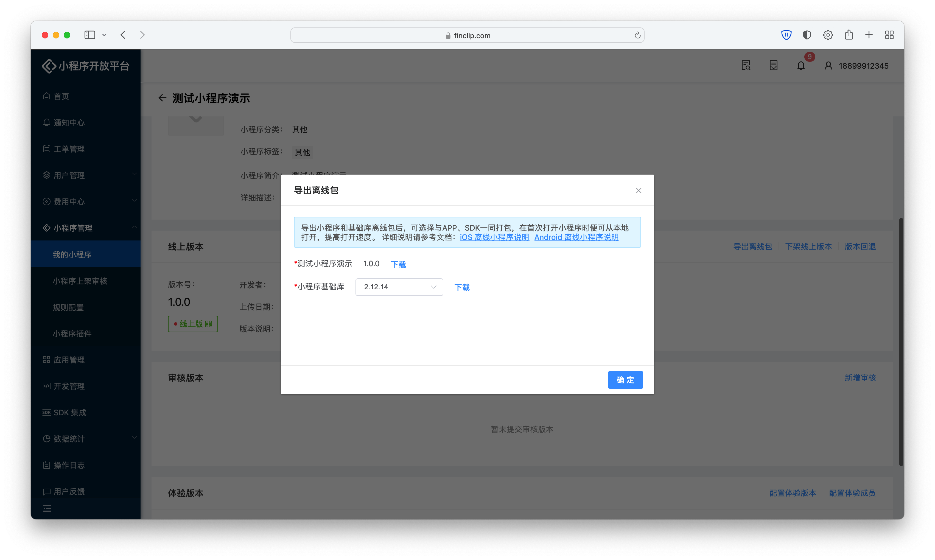Viewport: 935px width, 560px height.
Task: Click the 确定 button
Action: pyautogui.click(x=625, y=380)
